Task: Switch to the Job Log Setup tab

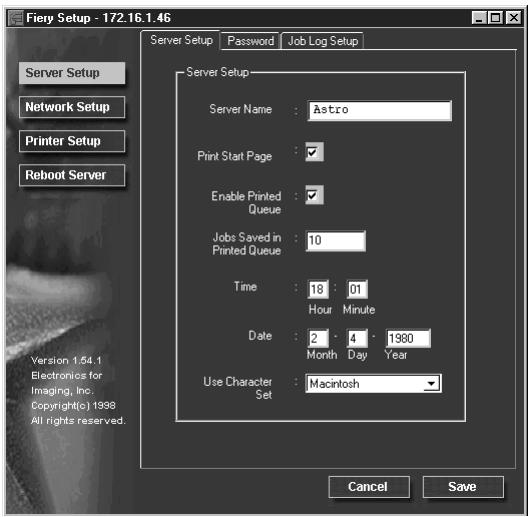Action: pos(323,41)
